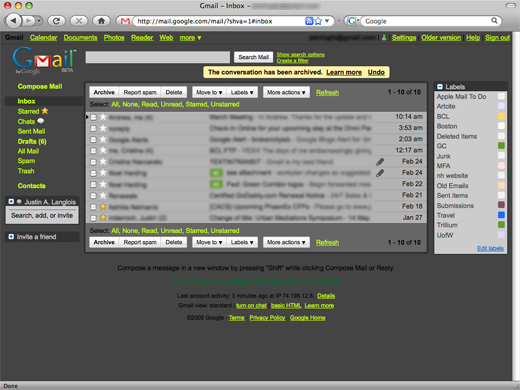Go to Drafts (6) in sidebar

click(32, 141)
